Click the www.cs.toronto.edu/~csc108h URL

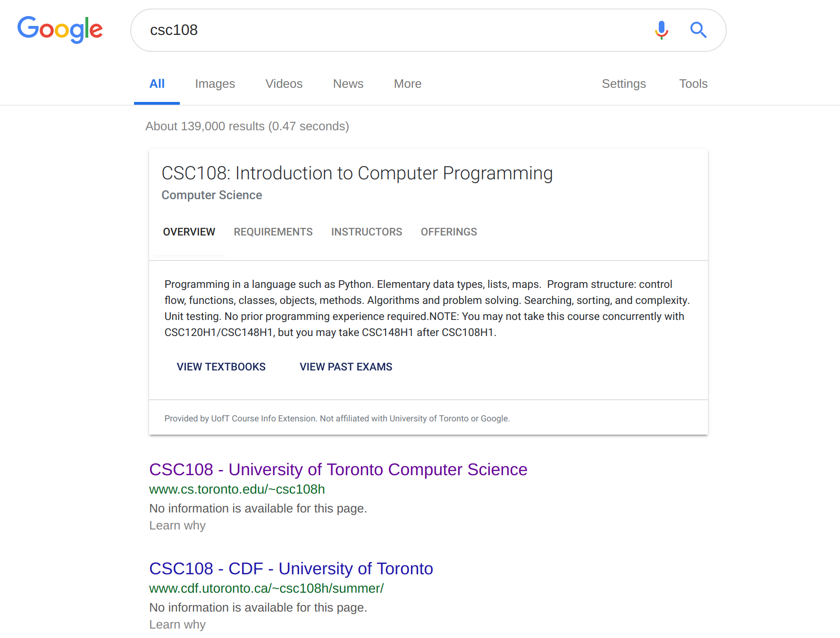(x=237, y=489)
